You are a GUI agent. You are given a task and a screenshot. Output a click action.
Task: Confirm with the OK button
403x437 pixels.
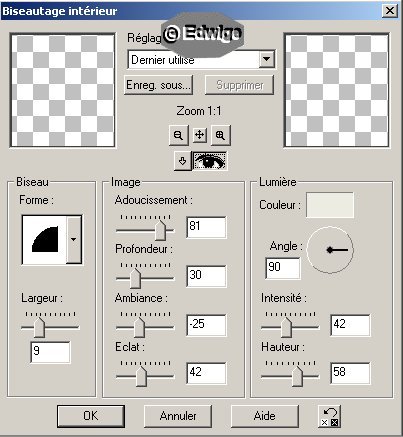91,416
